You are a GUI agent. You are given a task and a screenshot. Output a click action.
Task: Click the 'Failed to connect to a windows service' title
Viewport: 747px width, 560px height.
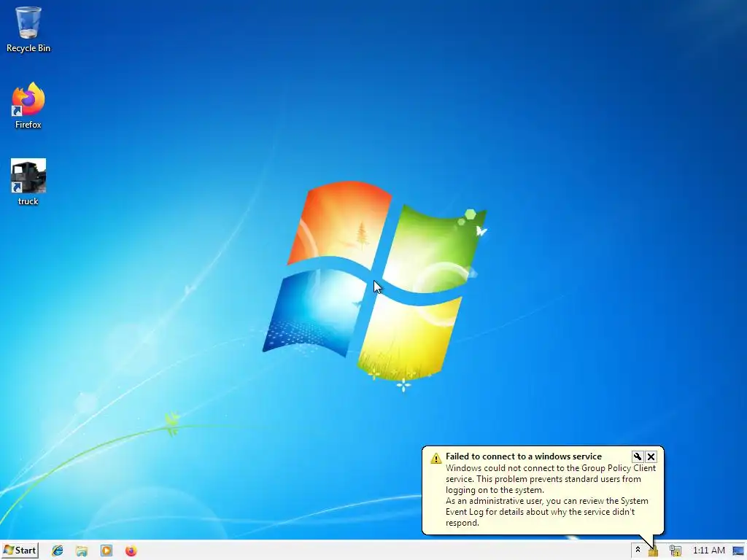click(524, 456)
